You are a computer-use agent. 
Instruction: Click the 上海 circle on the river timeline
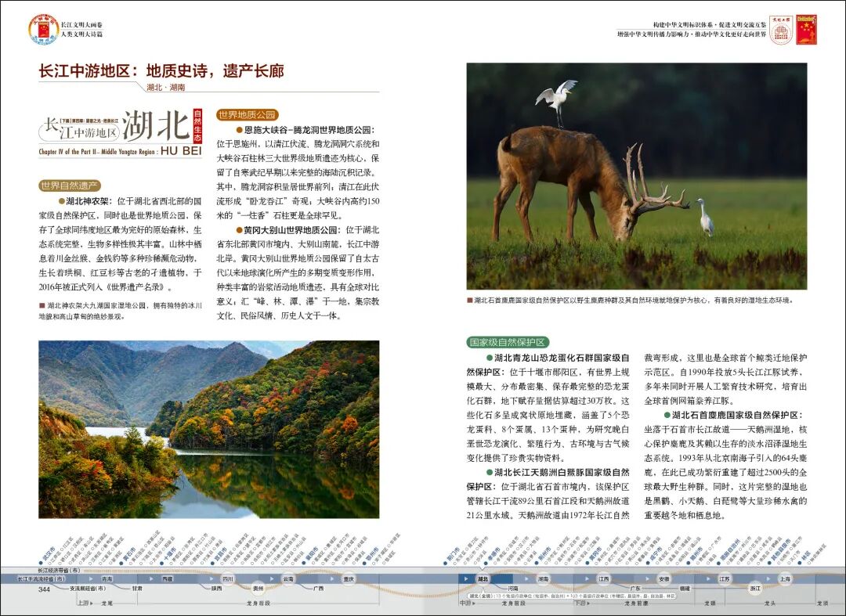coord(785,578)
